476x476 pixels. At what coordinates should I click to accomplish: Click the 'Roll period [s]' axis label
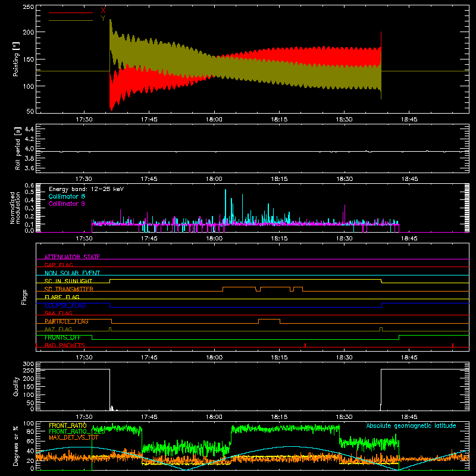point(18,148)
